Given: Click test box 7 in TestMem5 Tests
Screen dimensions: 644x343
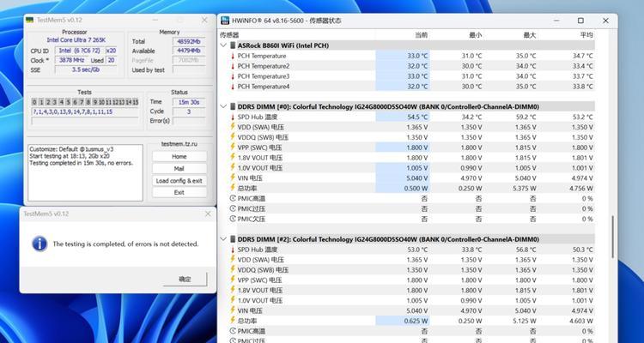Looking at the screenshot, I should click(82, 102).
